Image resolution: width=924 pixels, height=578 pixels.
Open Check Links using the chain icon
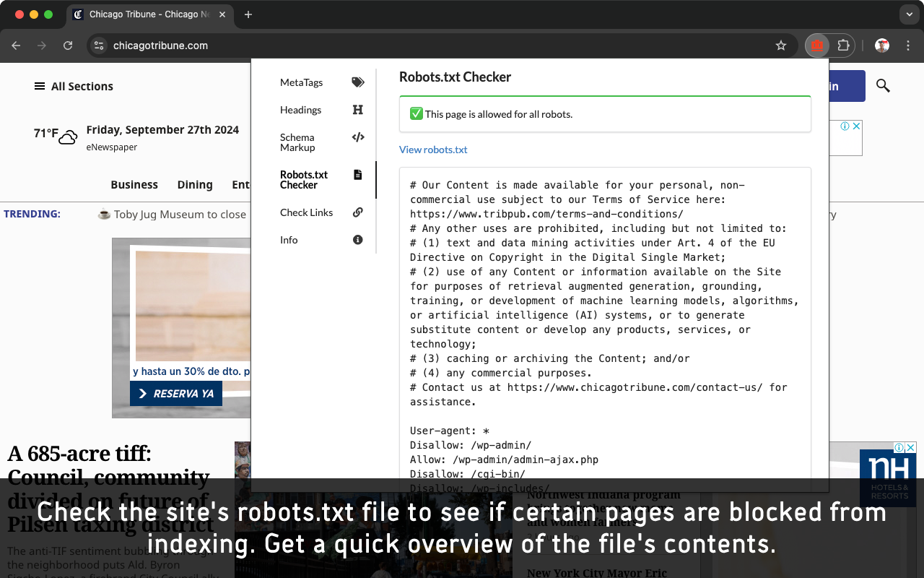pos(358,212)
